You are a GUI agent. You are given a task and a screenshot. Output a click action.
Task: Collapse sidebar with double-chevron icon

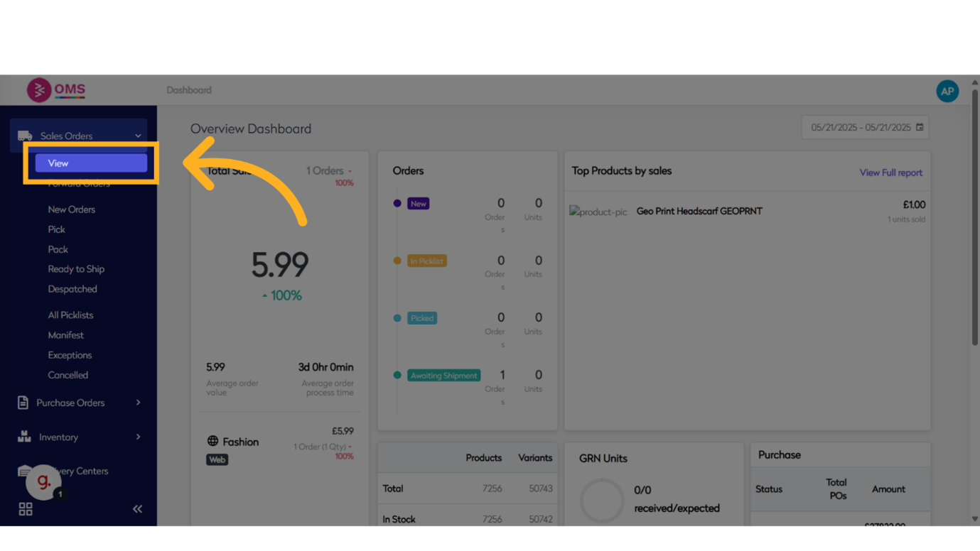[137, 509]
